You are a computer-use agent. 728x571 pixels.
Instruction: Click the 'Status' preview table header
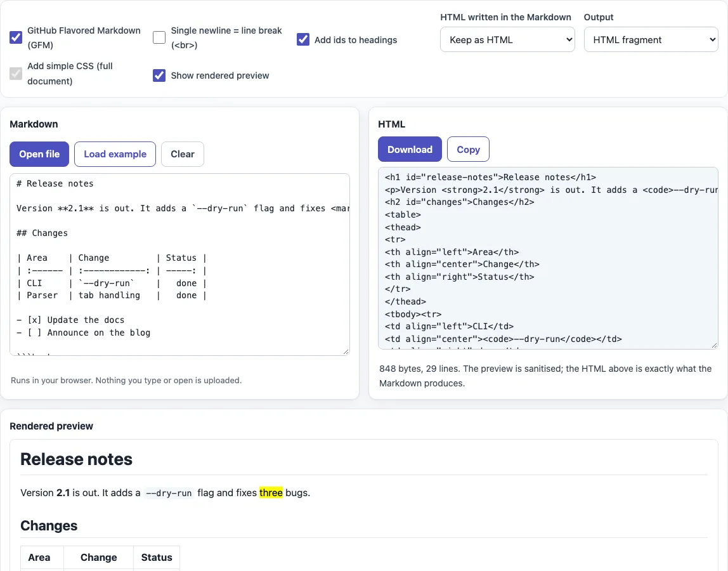[157, 558]
